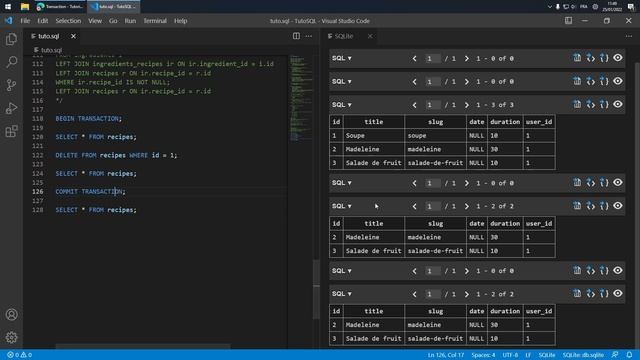
Task: Switch to the Transaction browser window on the taskbar
Action: pos(60,7)
